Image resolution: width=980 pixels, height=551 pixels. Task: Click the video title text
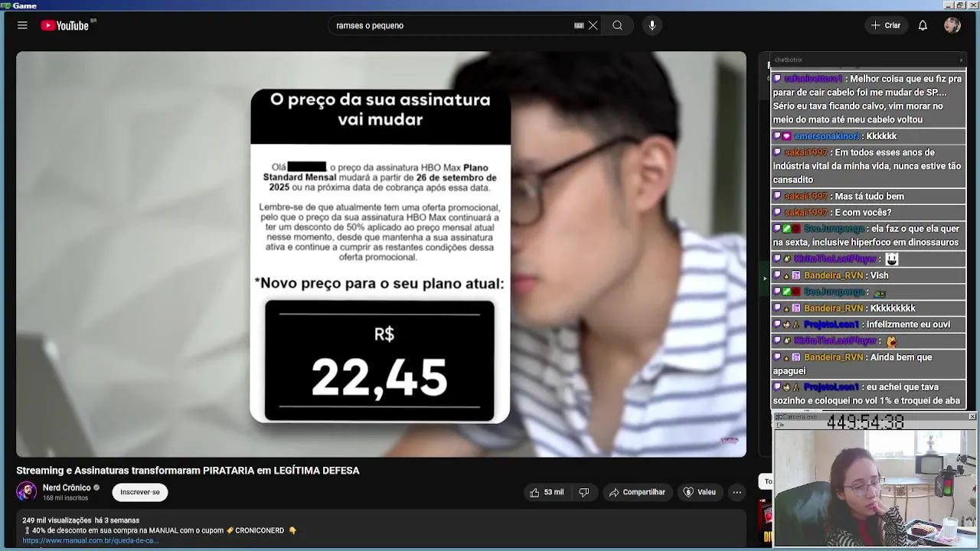pos(188,471)
